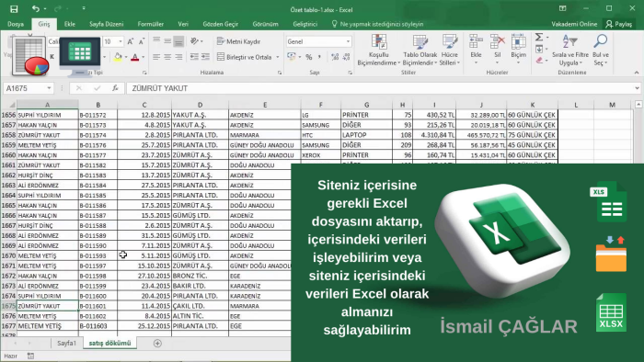This screenshot has height=362, width=644.
Task: Toggle bottom vertical alignment
Action: [178, 41]
